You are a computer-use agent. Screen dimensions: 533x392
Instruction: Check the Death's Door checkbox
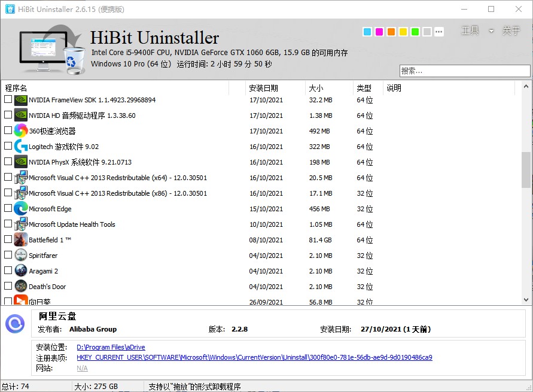[8, 286]
